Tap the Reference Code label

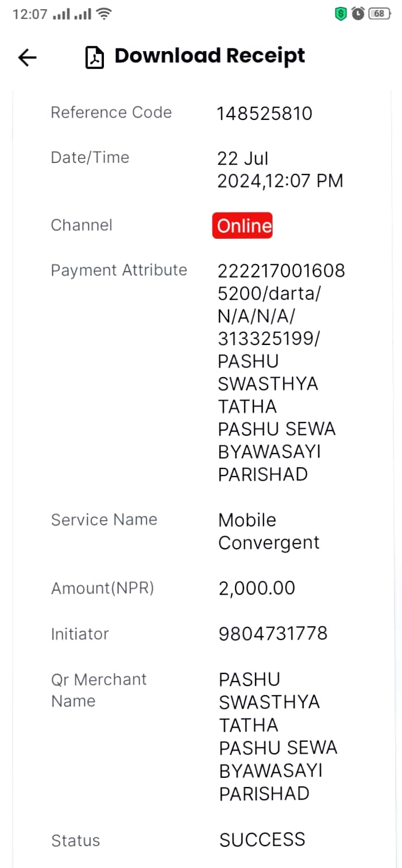tap(111, 113)
